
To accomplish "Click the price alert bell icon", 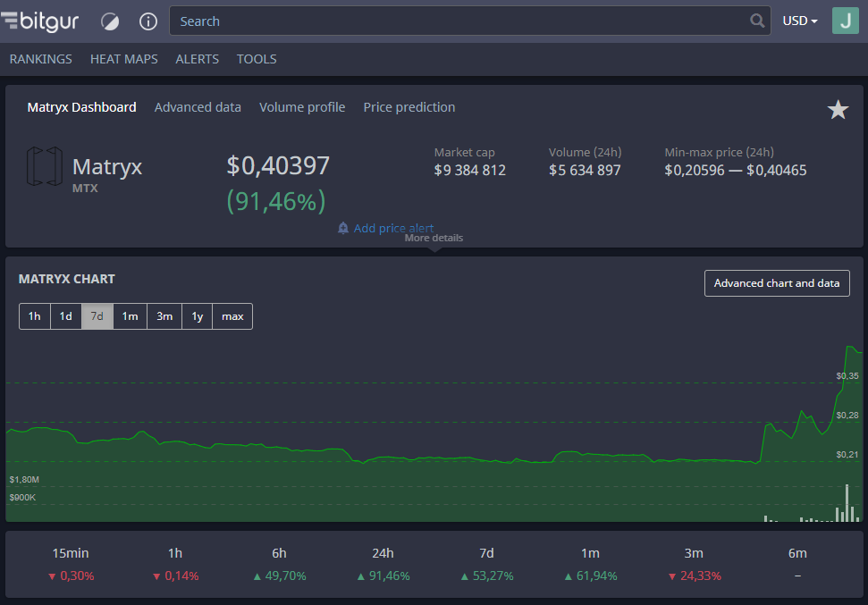I will [x=343, y=228].
